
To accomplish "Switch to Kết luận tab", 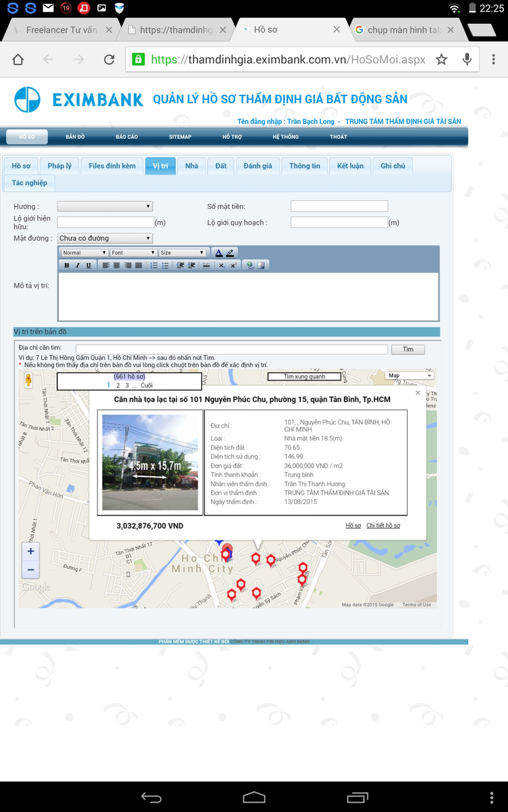I will coord(350,166).
